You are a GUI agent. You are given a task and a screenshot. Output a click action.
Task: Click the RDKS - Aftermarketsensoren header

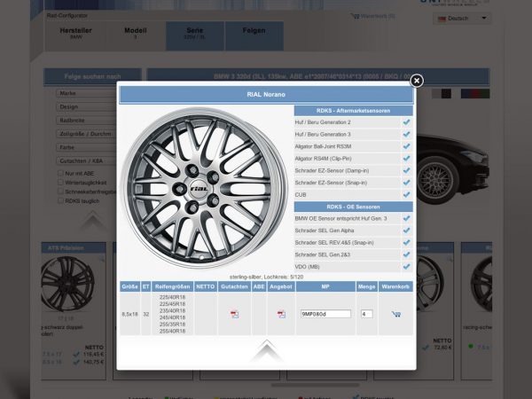(353, 111)
